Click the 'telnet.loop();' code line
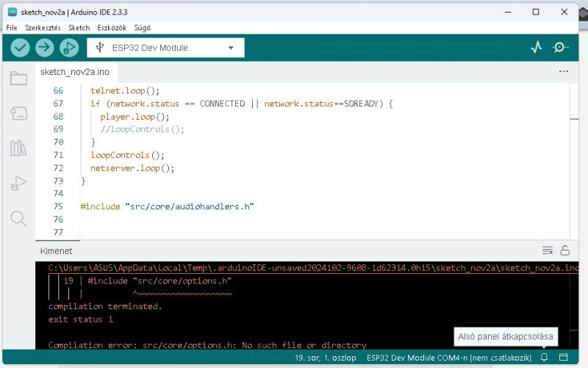This screenshot has width=588, height=368. (125, 90)
